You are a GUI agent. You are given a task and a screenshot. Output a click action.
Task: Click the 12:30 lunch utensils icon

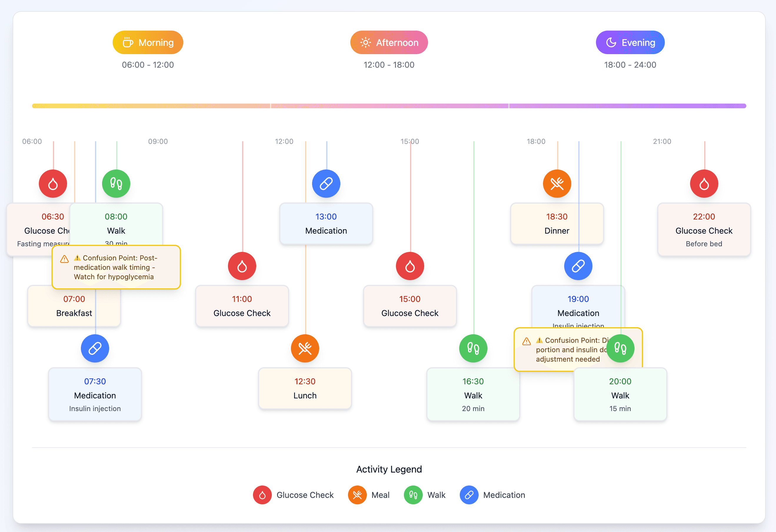tap(305, 348)
